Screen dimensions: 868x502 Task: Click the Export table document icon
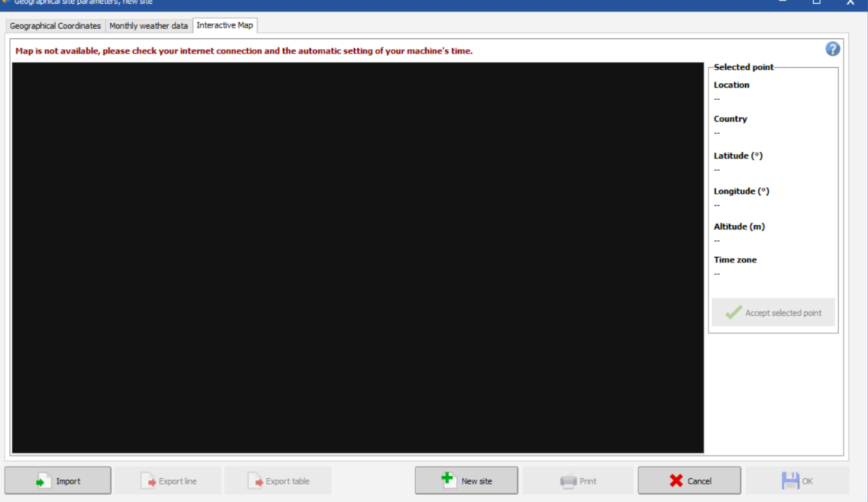pyautogui.click(x=255, y=481)
